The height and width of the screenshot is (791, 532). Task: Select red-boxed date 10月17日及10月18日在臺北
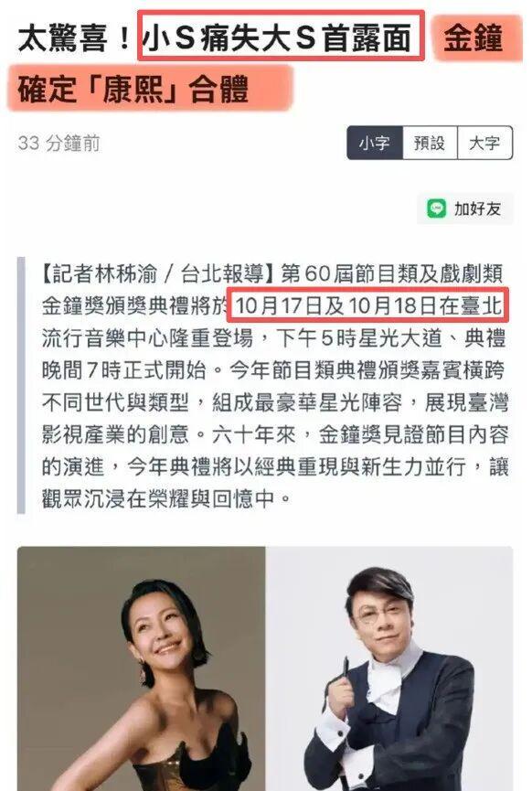[x=367, y=305]
